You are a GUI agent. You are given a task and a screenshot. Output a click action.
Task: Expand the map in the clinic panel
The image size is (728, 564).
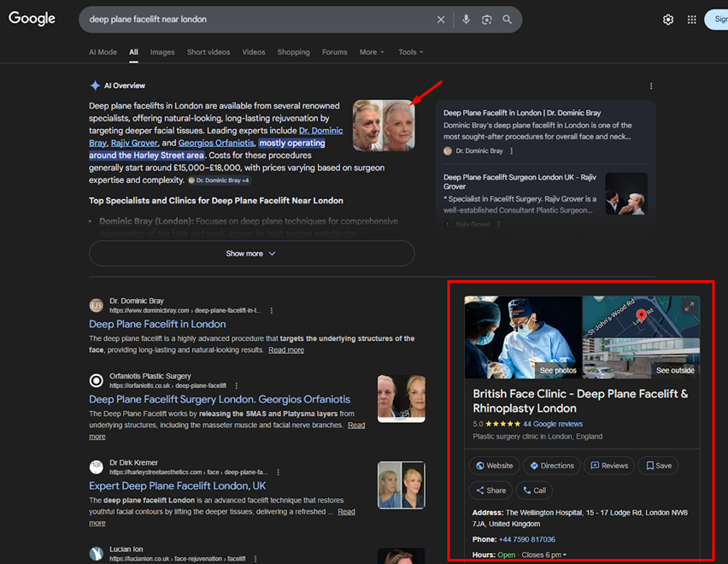point(689,307)
